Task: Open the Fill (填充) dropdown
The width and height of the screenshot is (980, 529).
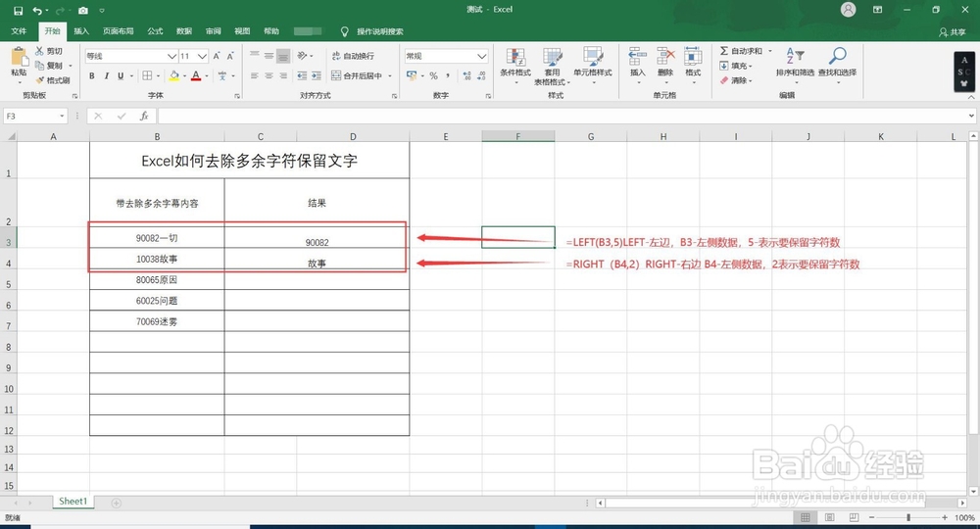Action: tap(736, 66)
